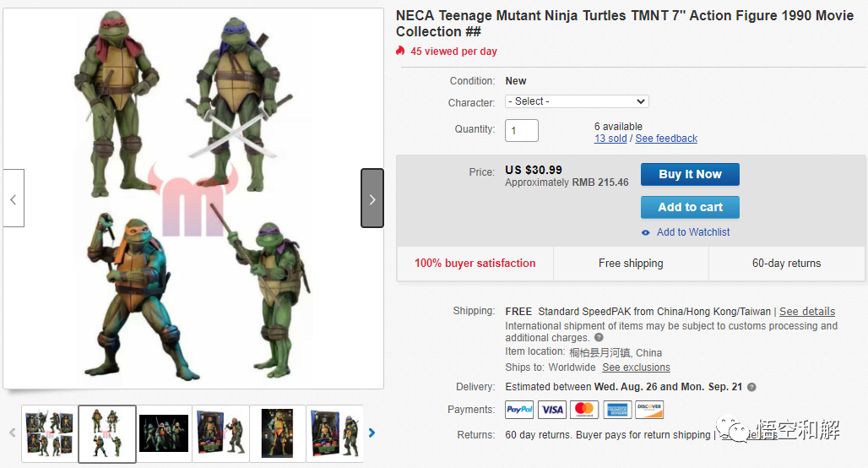Viewport: 868px width, 468px height.
Task: Click info icon beside delivery estimate
Action: pyautogui.click(x=751, y=387)
